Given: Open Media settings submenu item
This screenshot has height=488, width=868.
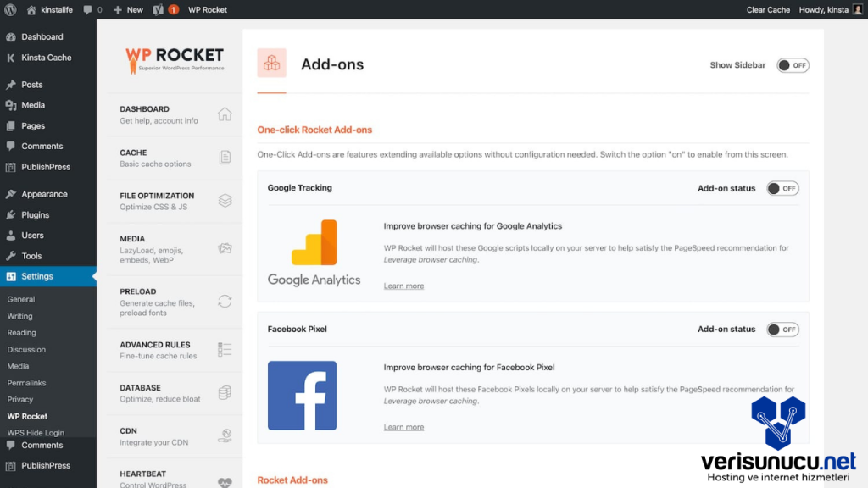Looking at the screenshot, I should point(18,366).
